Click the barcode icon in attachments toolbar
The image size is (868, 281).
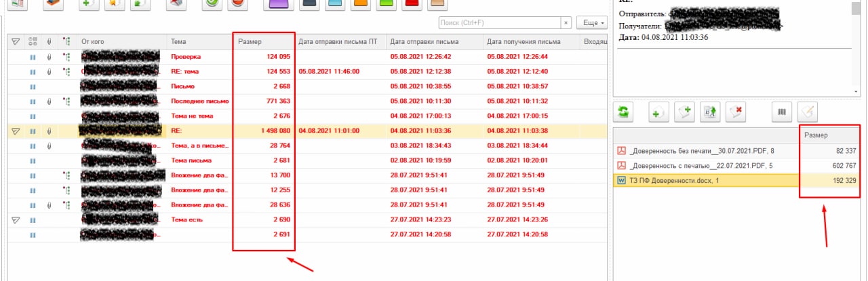click(x=782, y=112)
